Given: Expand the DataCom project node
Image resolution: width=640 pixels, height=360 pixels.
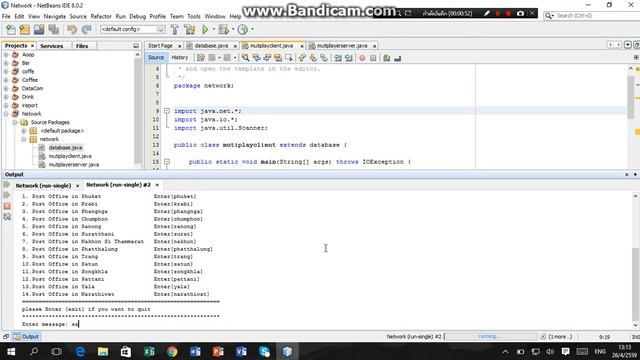Looking at the screenshot, I should pos(6,89).
